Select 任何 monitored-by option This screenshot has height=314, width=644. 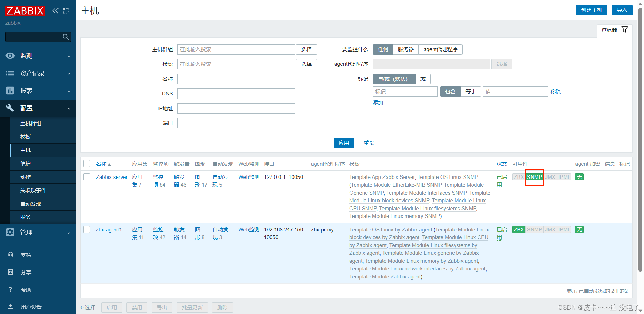point(383,49)
